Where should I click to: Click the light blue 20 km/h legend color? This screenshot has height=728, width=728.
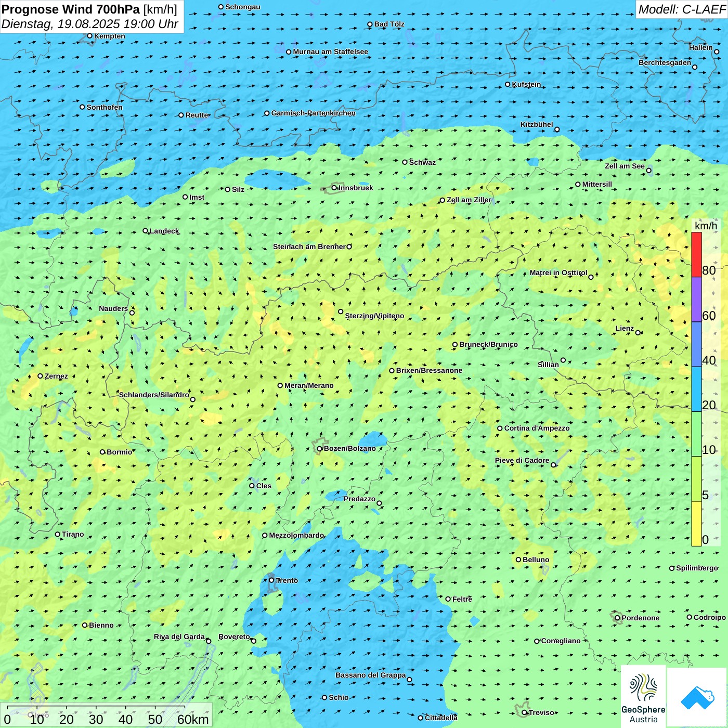(697, 389)
